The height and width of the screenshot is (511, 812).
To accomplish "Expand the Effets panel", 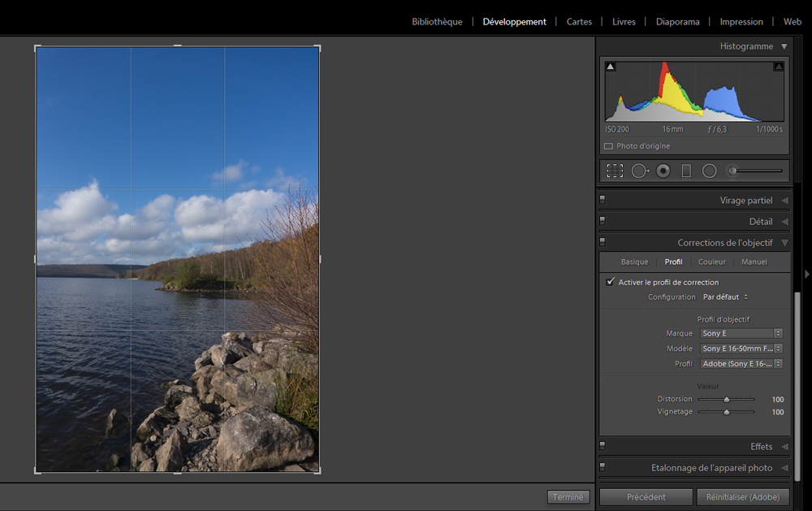I will (x=785, y=447).
